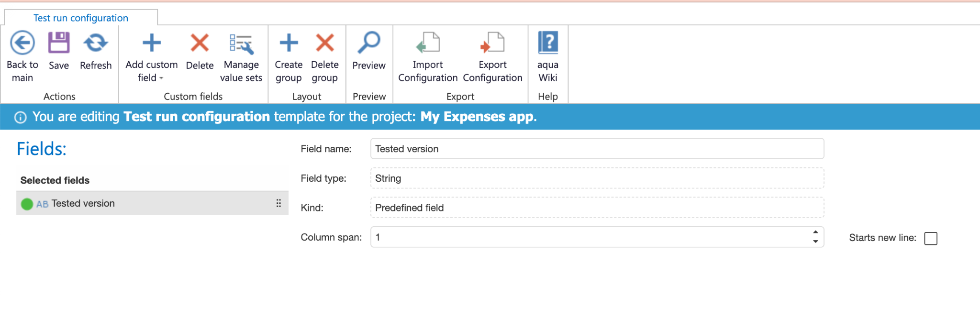The height and width of the screenshot is (319, 980).
Task: Select the Test run configuration tab
Action: [x=81, y=18]
